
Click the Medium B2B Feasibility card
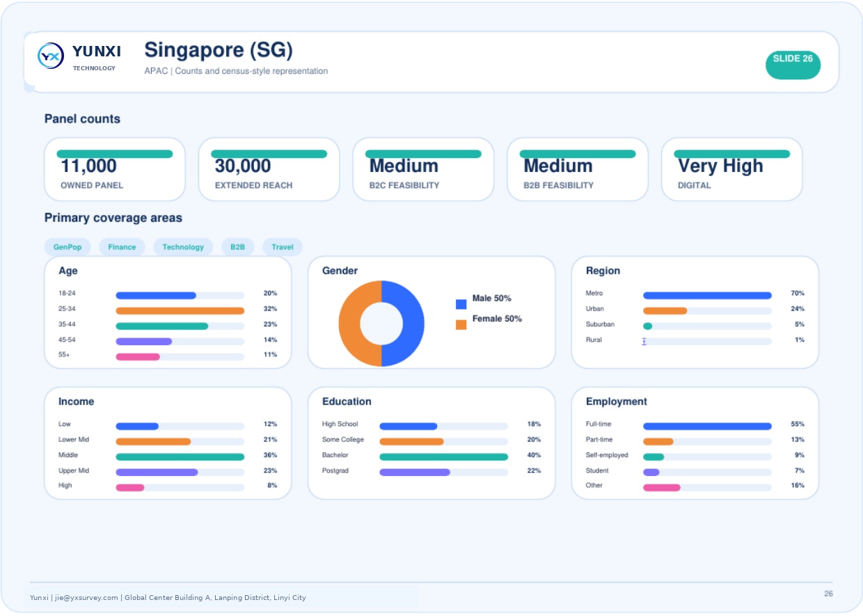[578, 169]
